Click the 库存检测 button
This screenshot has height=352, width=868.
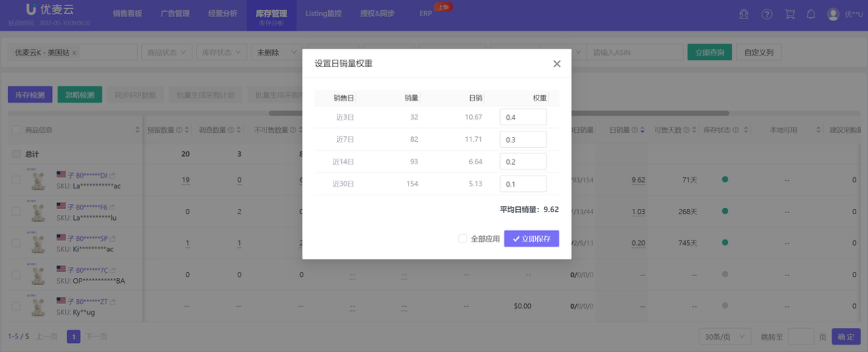(x=30, y=95)
